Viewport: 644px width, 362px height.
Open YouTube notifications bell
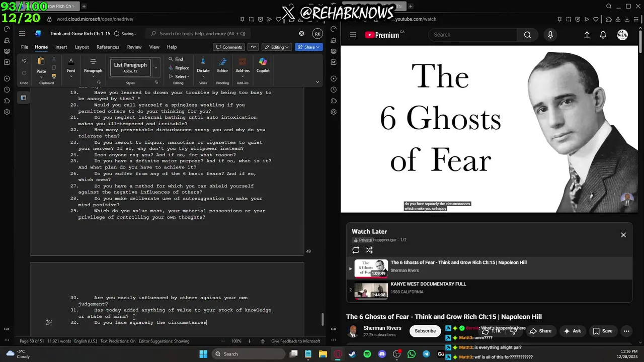(x=603, y=35)
